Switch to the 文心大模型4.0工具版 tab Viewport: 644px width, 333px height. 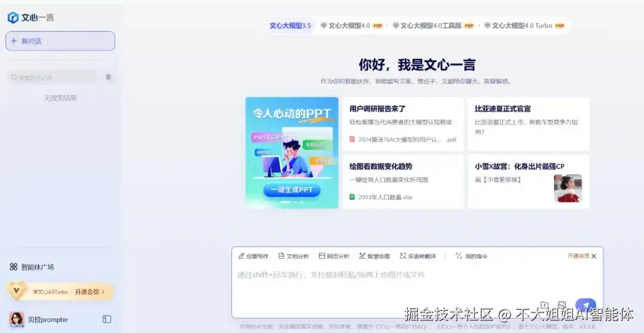433,26
